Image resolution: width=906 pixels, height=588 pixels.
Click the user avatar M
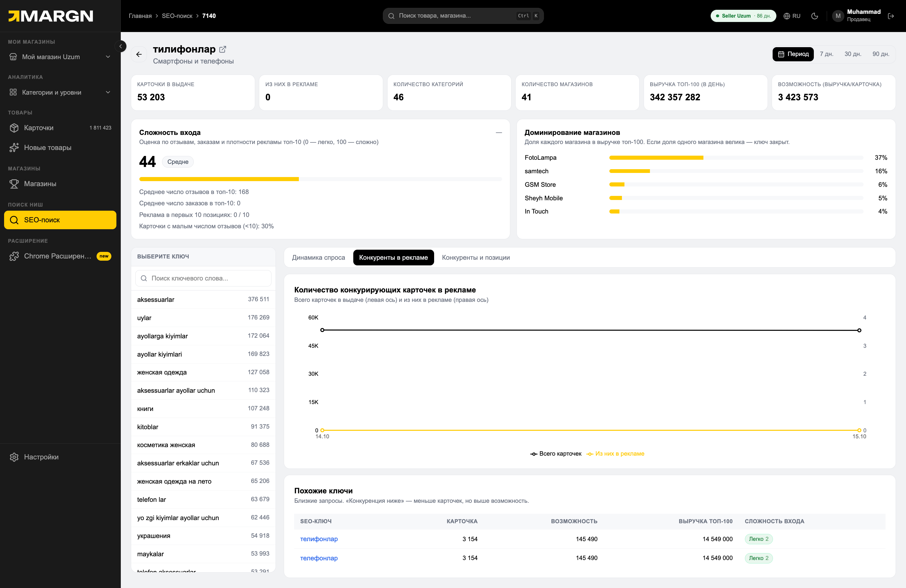(x=838, y=16)
